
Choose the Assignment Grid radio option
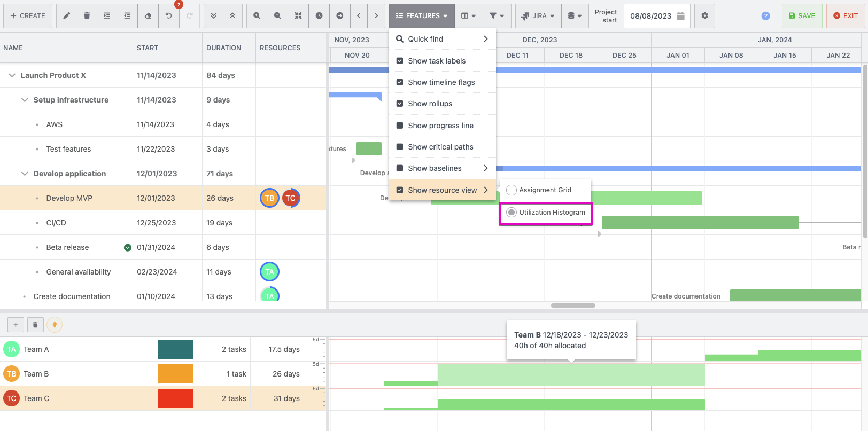[511, 190]
